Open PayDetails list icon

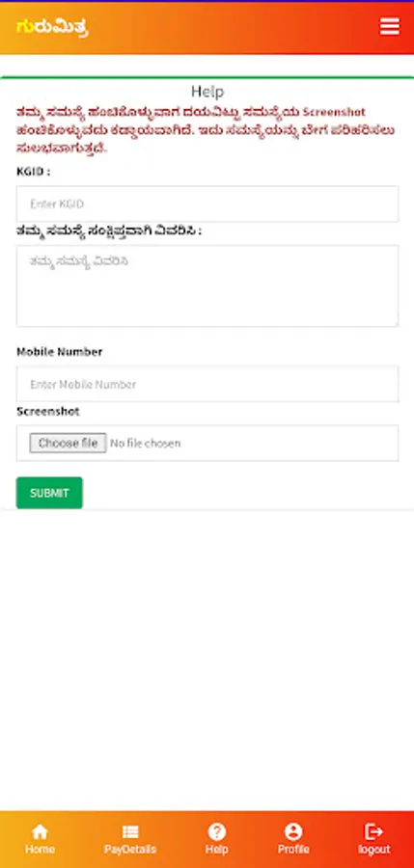[130, 831]
